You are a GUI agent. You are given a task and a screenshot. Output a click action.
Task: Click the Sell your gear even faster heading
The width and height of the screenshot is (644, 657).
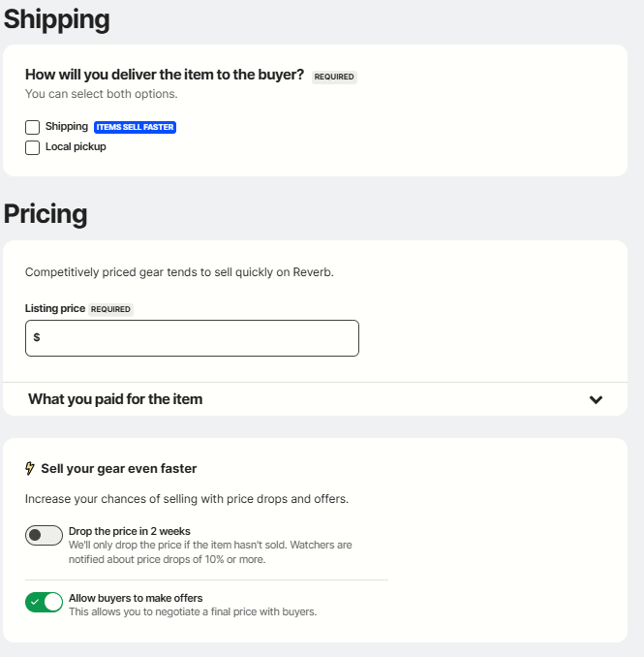pyautogui.click(x=119, y=468)
